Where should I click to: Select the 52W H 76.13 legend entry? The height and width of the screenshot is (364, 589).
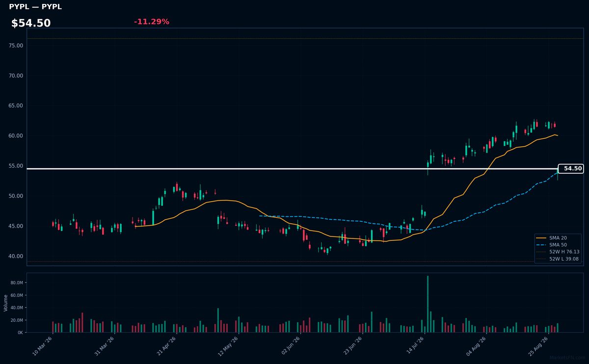click(558, 252)
